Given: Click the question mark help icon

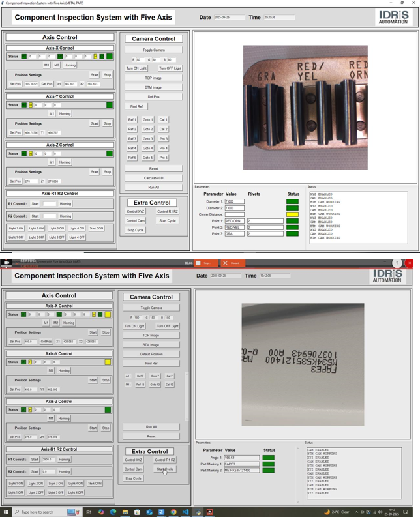Looking at the screenshot, I should 397,263.
